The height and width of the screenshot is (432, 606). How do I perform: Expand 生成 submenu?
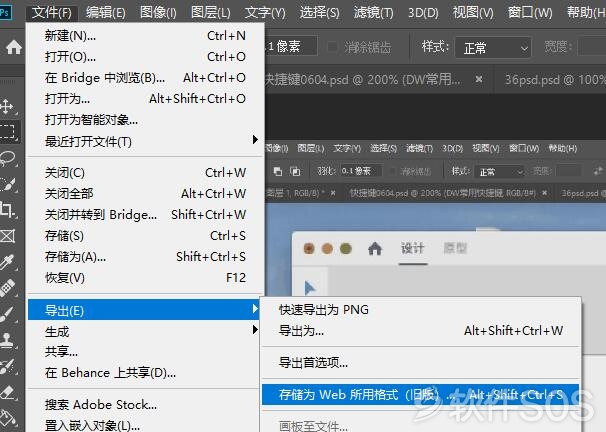pyautogui.click(x=144, y=331)
